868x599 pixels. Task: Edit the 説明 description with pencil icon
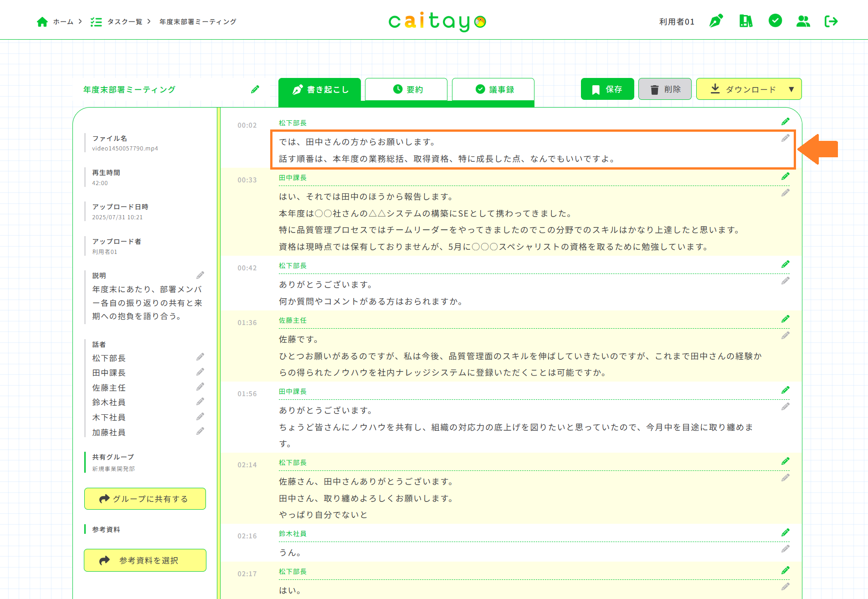[x=200, y=275]
